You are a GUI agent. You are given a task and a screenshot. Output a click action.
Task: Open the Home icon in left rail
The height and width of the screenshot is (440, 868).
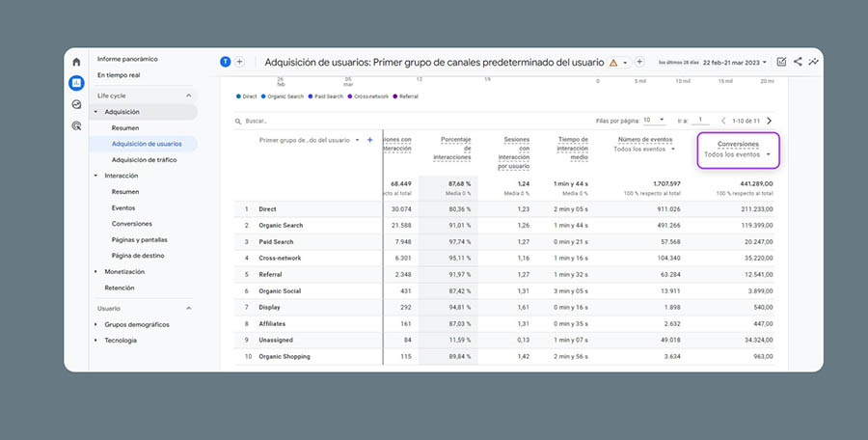pyautogui.click(x=76, y=63)
